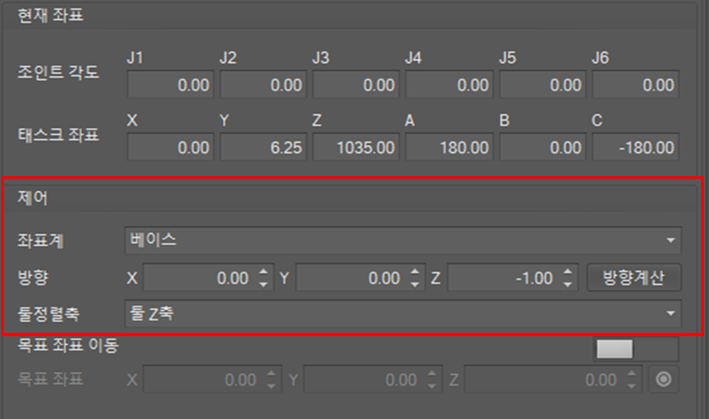The height and width of the screenshot is (419, 709).
Task: Click the 방향 X input field
Action: tap(200, 277)
